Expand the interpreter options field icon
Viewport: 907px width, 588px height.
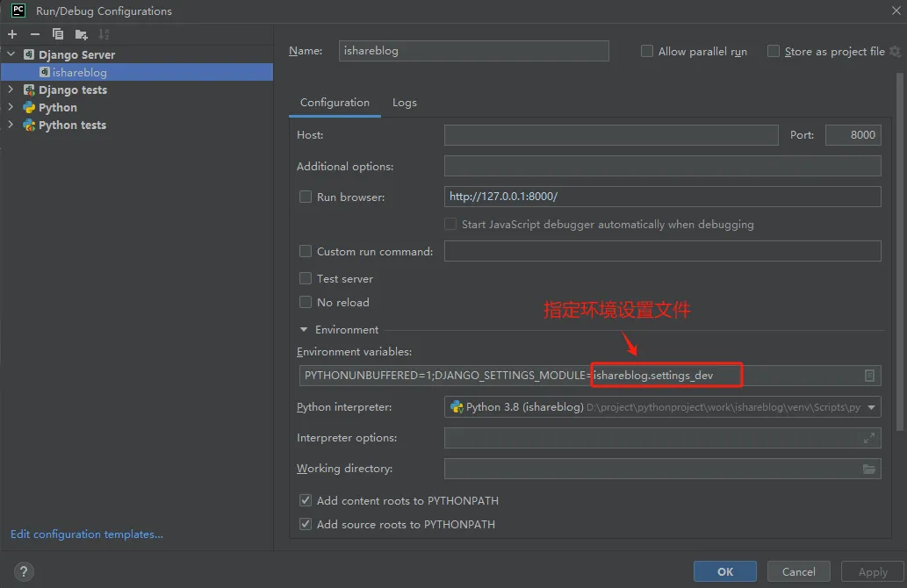869,438
